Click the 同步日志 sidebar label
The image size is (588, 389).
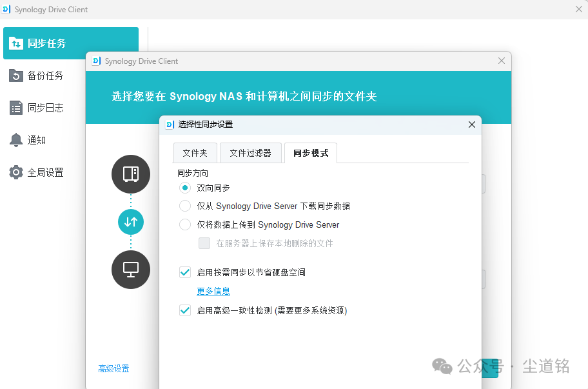point(46,108)
